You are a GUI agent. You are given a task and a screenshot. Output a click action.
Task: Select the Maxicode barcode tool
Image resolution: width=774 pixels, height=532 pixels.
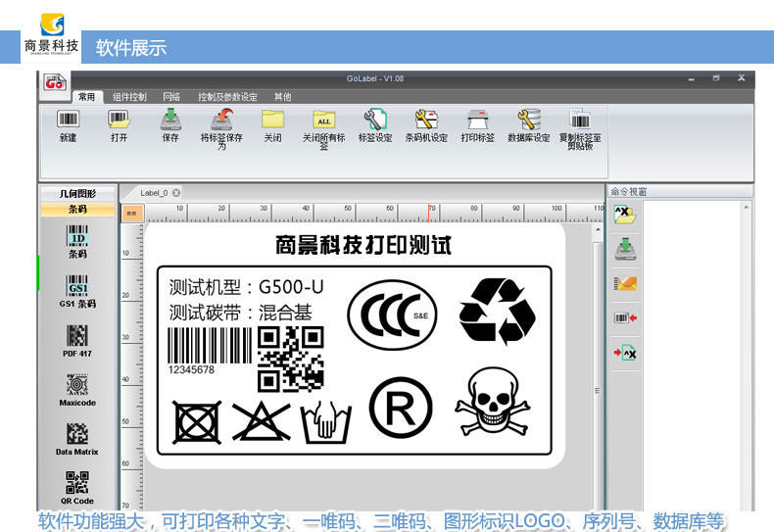tap(77, 390)
